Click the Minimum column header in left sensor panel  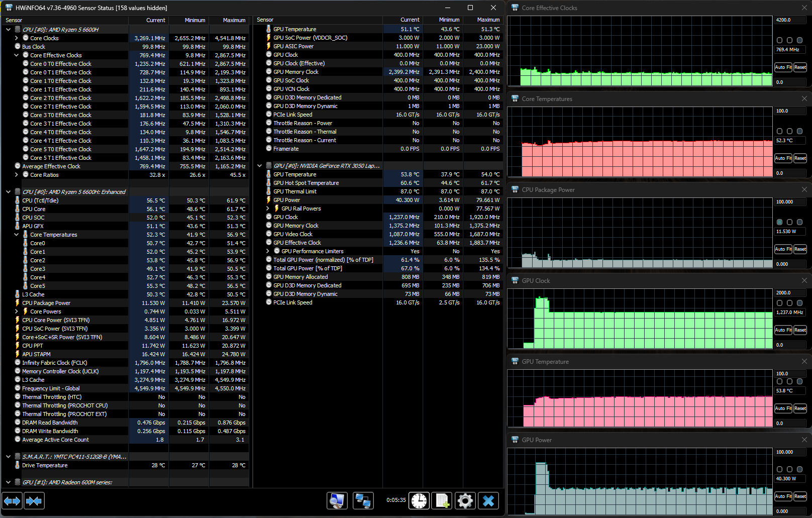pyautogui.click(x=189, y=20)
